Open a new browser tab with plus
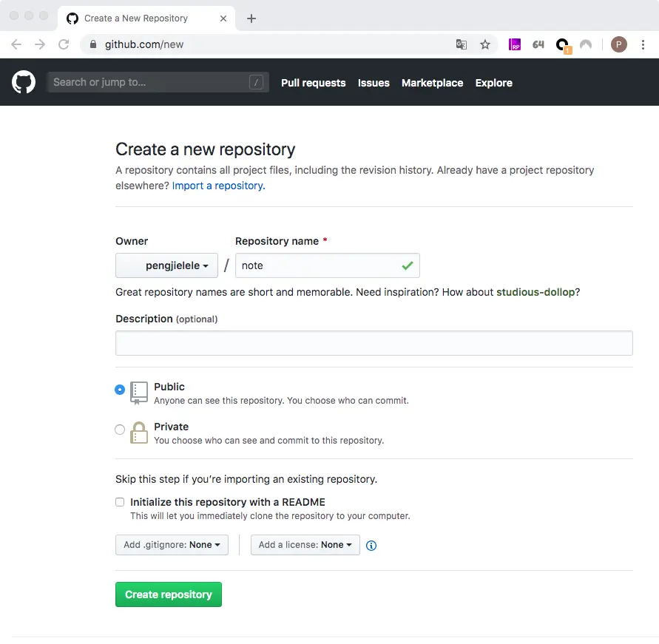Screen dimensions: 659x644 251,18
